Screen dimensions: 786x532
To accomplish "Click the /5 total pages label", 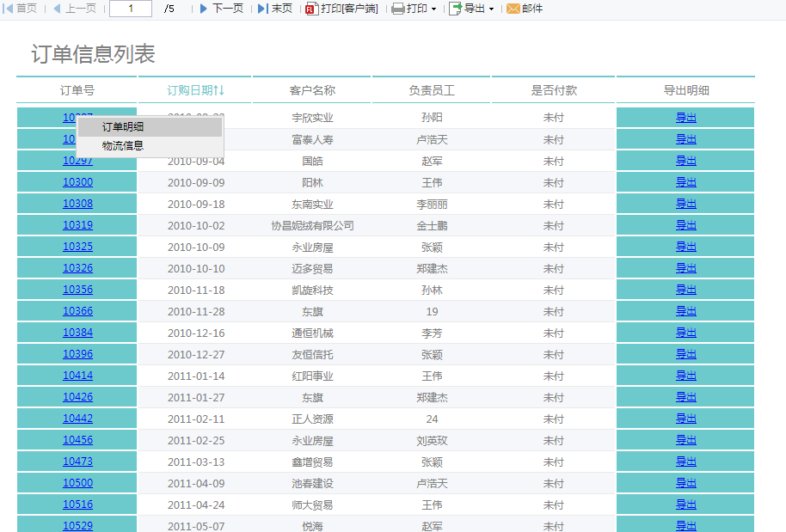I will [169, 9].
